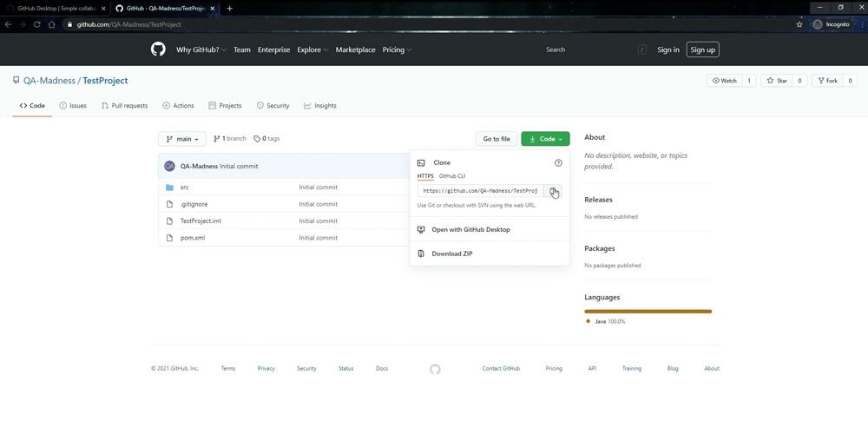Click the QA-Madness avatar in commit row
The height and width of the screenshot is (448, 868).
pyautogui.click(x=170, y=166)
